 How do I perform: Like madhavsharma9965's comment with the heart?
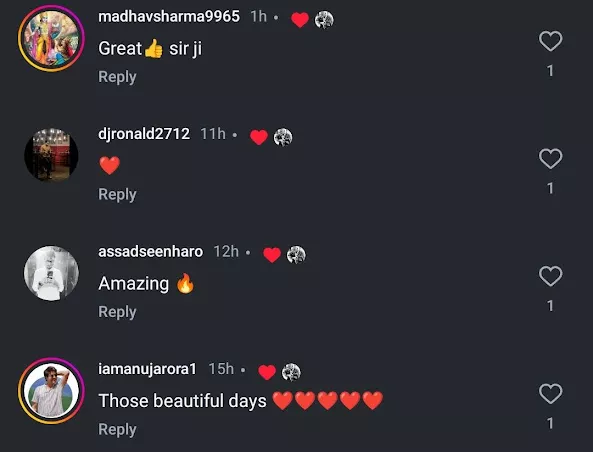tap(550, 41)
